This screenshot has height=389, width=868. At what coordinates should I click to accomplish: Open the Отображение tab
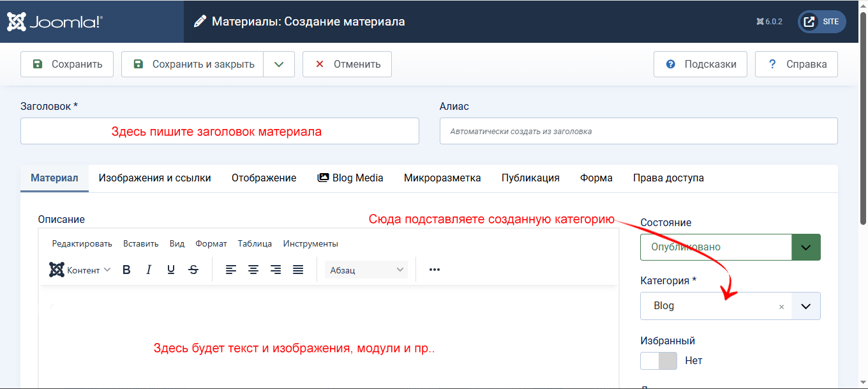pos(264,178)
